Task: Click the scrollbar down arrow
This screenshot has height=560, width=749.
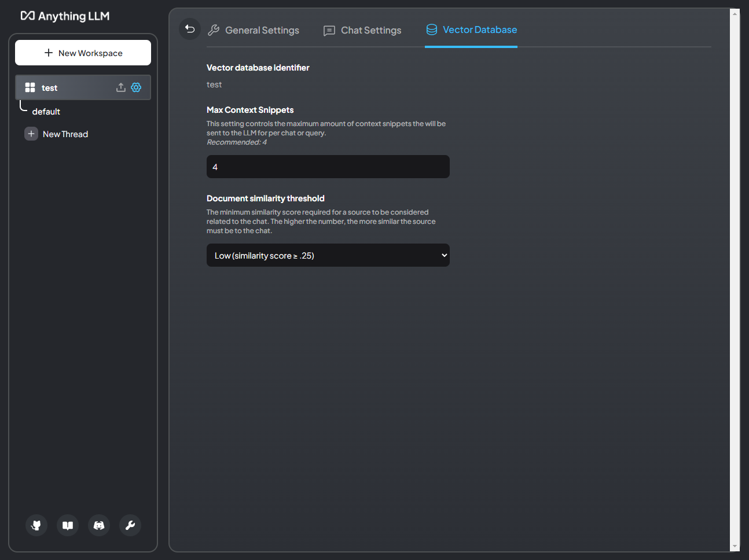Action: 735,546
